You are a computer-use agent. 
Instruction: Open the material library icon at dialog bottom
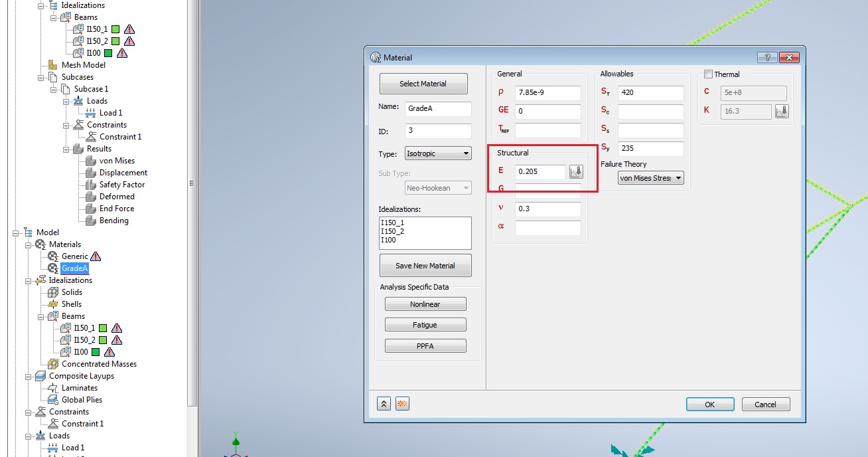(402, 403)
